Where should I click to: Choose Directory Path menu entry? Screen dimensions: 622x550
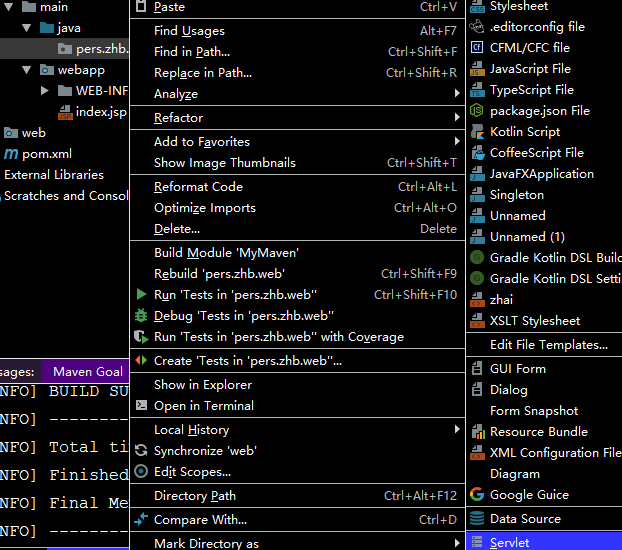297,496
